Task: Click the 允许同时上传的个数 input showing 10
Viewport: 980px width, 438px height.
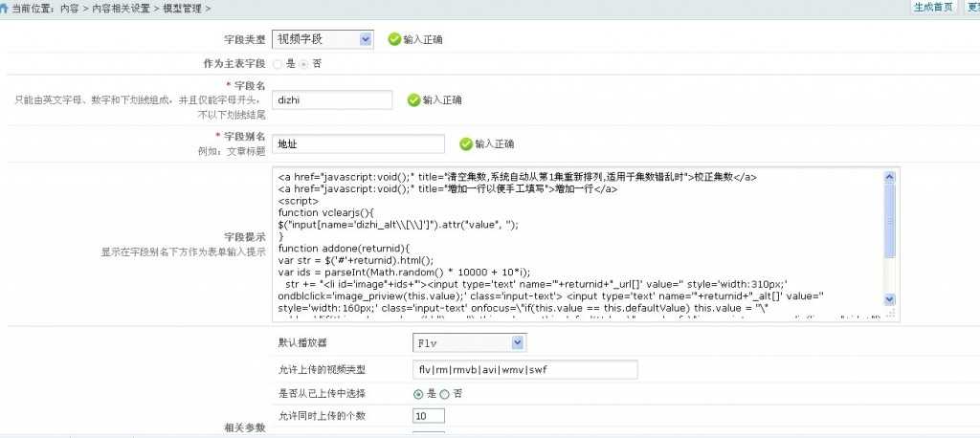Action: [429, 415]
